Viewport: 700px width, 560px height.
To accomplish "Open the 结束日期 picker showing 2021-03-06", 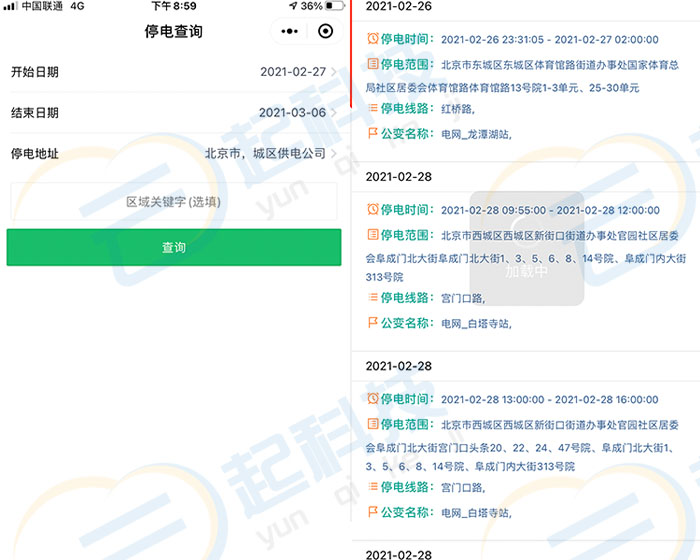I will click(174, 113).
